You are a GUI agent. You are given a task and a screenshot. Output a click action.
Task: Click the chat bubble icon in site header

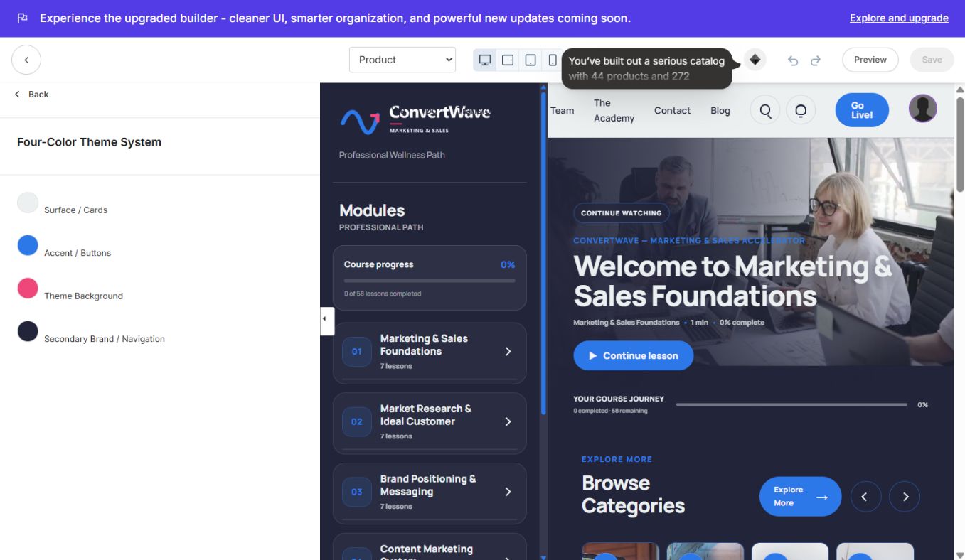pyautogui.click(x=801, y=110)
